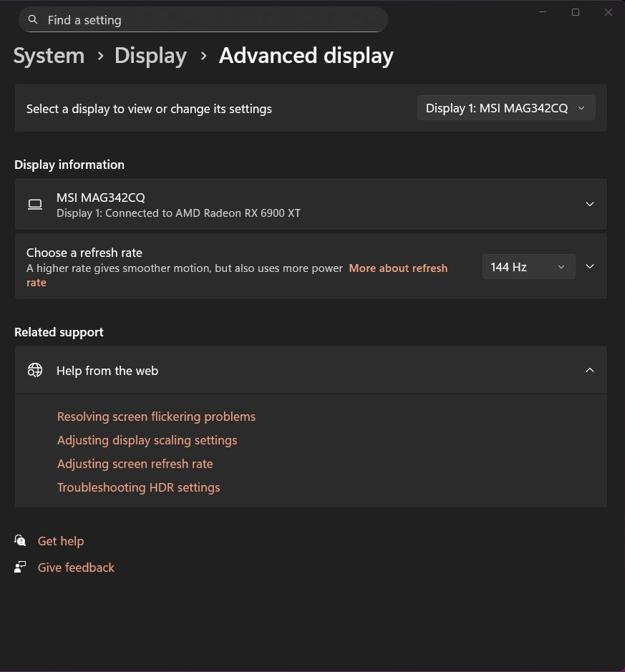Viewport: 625px width, 672px height.
Task: Collapse the Help from the web section
Action: [x=590, y=370]
